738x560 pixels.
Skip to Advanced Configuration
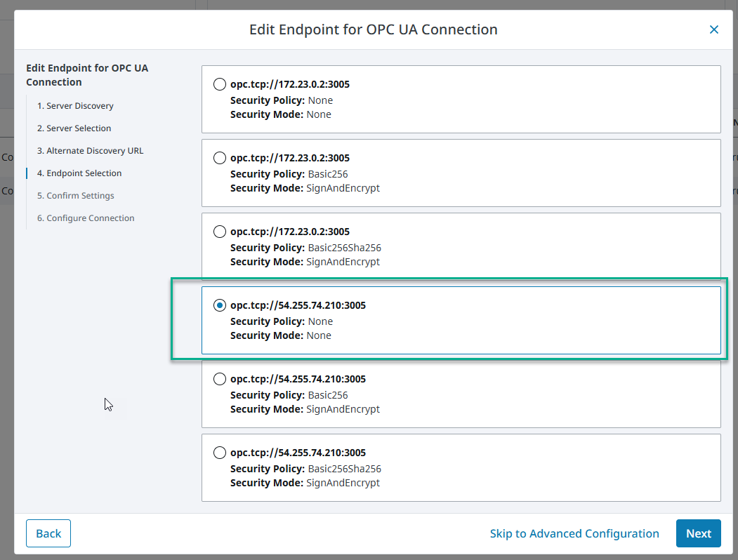click(x=574, y=533)
